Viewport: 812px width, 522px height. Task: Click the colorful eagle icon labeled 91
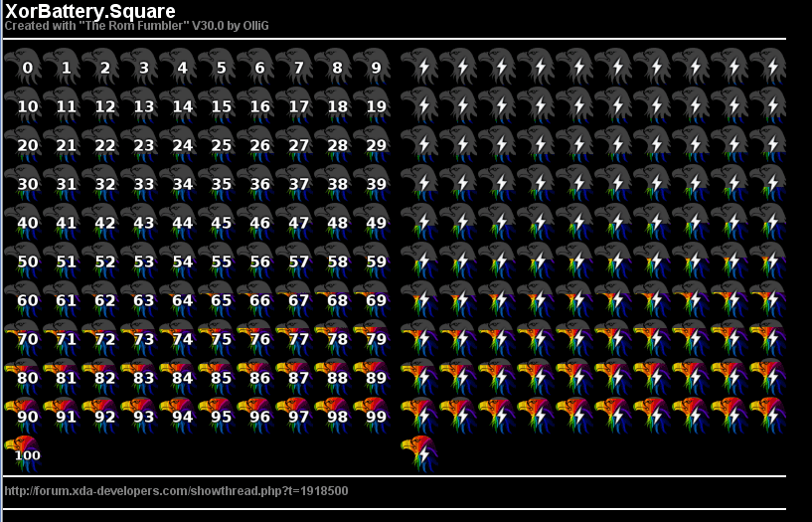point(63,416)
